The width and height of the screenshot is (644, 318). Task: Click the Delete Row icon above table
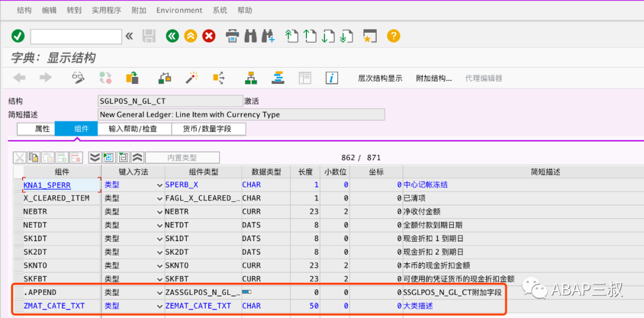coord(76,158)
